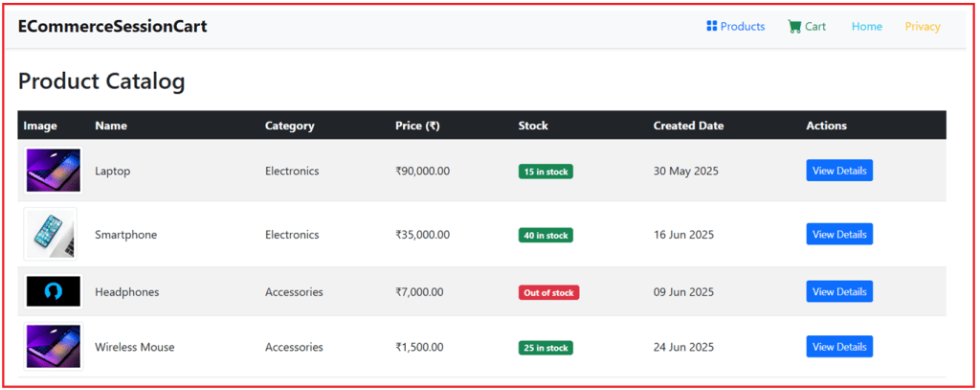Click the Wireless Mouse product thumbnail

54,347
